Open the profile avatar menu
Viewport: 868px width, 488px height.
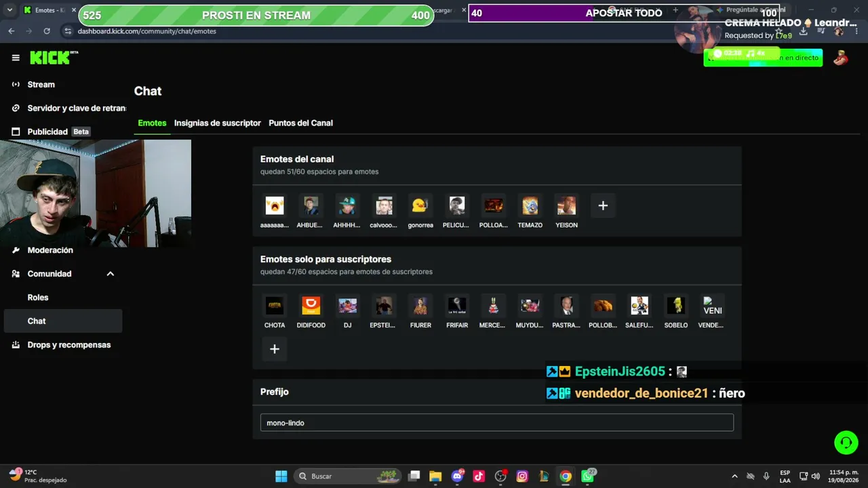841,58
